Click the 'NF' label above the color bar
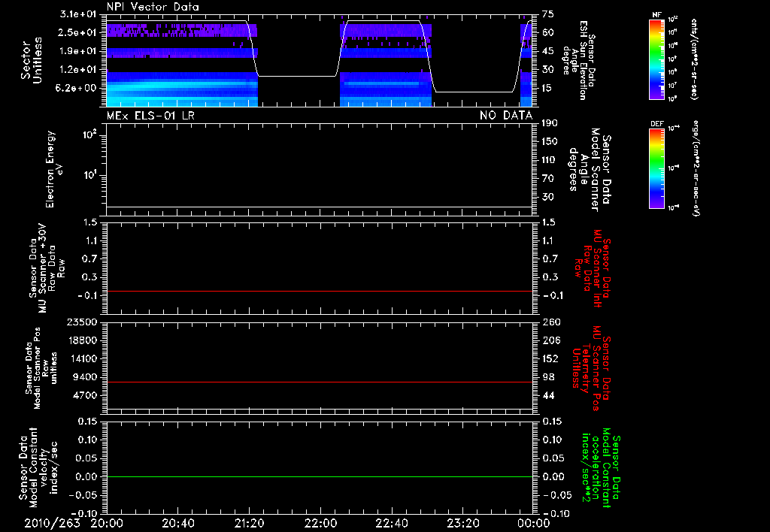The height and width of the screenshot is (532, 770). tap(656, 15)
